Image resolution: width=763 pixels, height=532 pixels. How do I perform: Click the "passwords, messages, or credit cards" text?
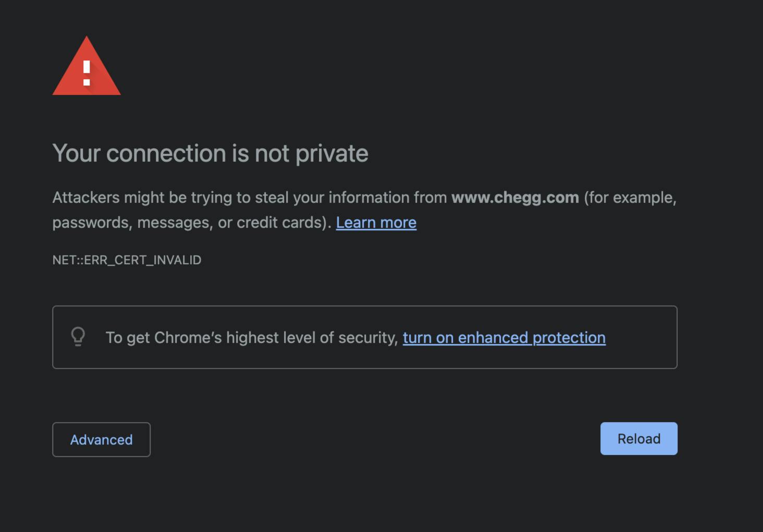tap(191, 222)
